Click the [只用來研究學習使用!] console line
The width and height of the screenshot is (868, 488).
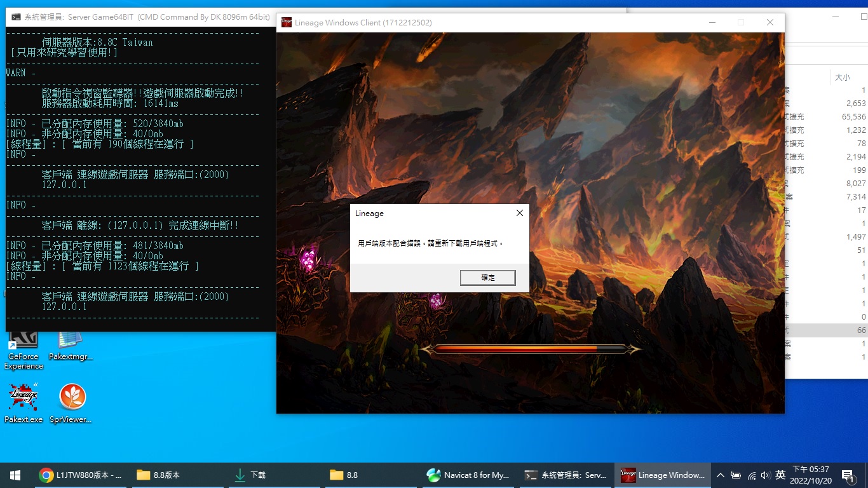pos(64,53)
